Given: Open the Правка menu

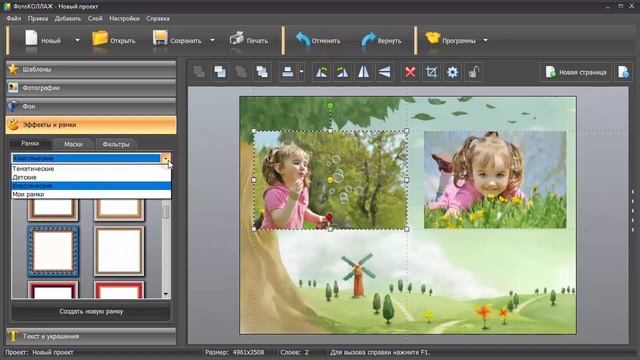Looking at the screenshot, I should click(x=38, y=18).
